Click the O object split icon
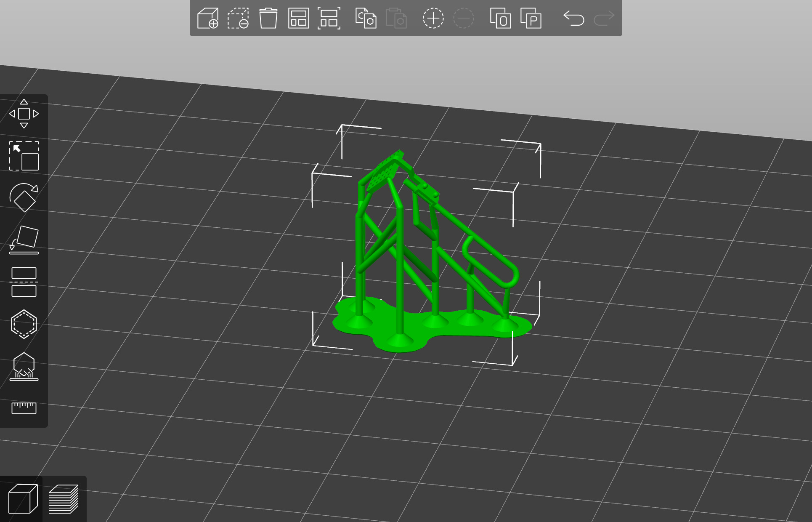The height and width of the screenshot is (522, 812). (x=500, y=19)
